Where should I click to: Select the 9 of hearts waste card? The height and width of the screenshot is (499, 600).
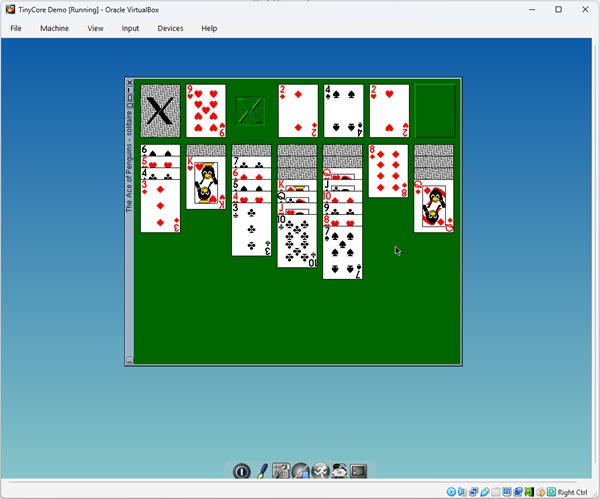pyautogui.click(x=206, y=111)
